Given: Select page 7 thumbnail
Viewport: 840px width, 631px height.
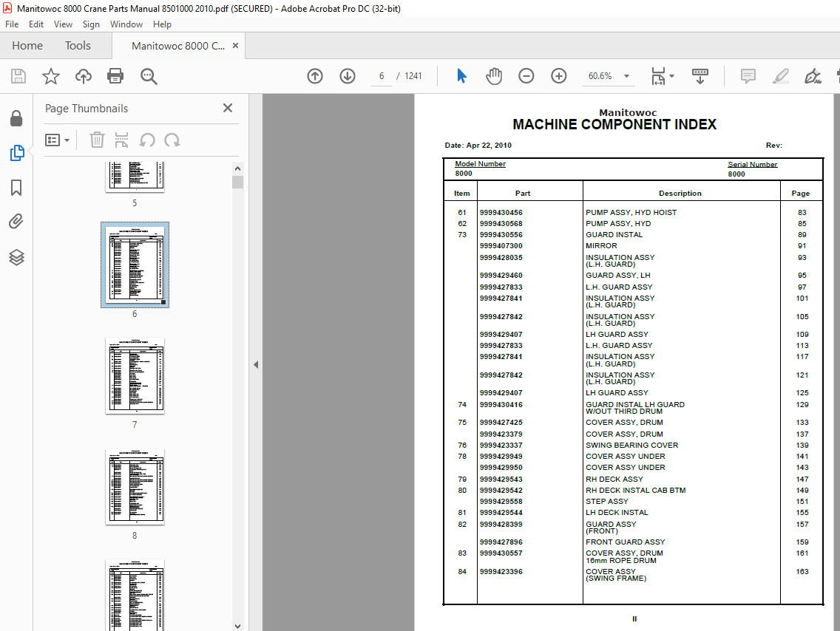Looking at the screenshot, I should (135, 375).
